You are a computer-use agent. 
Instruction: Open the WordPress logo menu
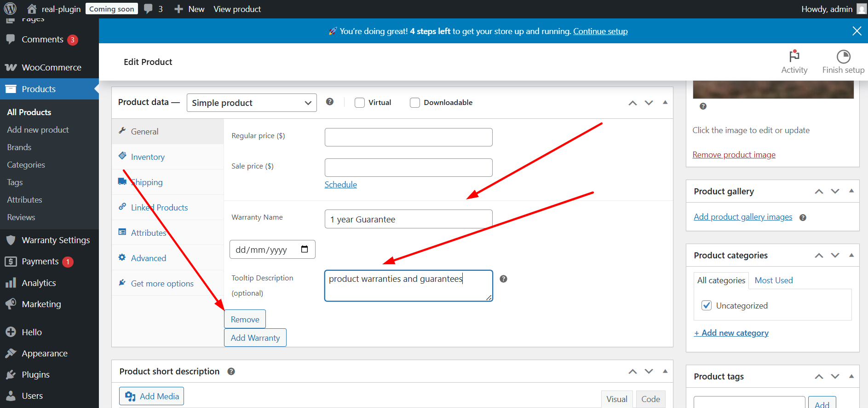[10, 9]
